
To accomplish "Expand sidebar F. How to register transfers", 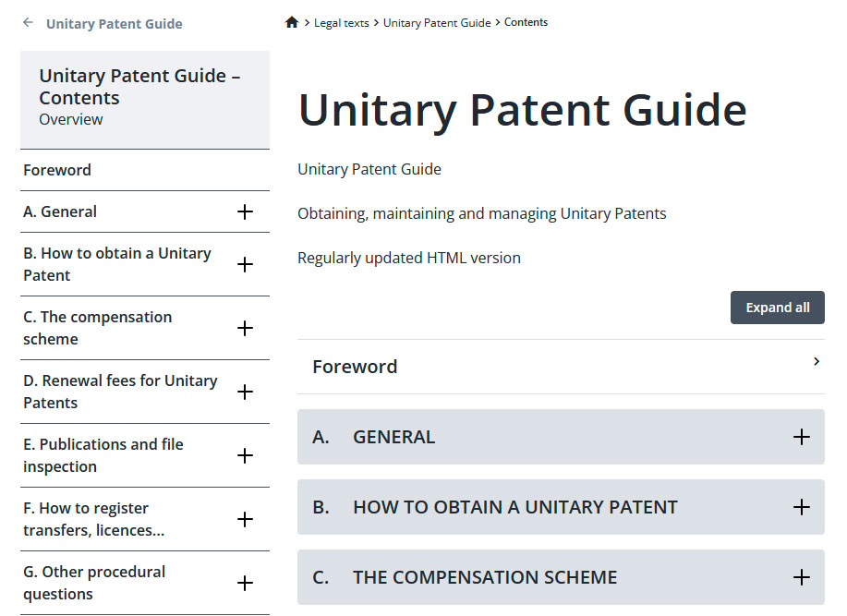I will (245, 519).
